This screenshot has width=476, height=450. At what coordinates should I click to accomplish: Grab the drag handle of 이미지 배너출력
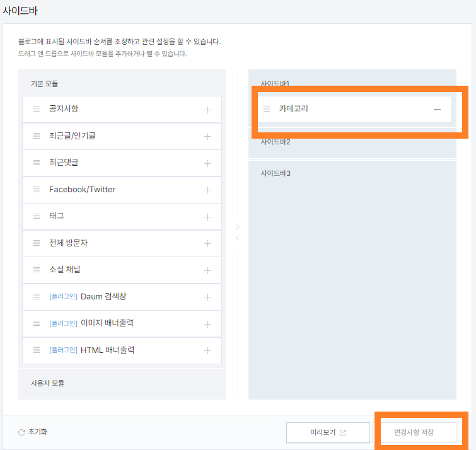37,323
